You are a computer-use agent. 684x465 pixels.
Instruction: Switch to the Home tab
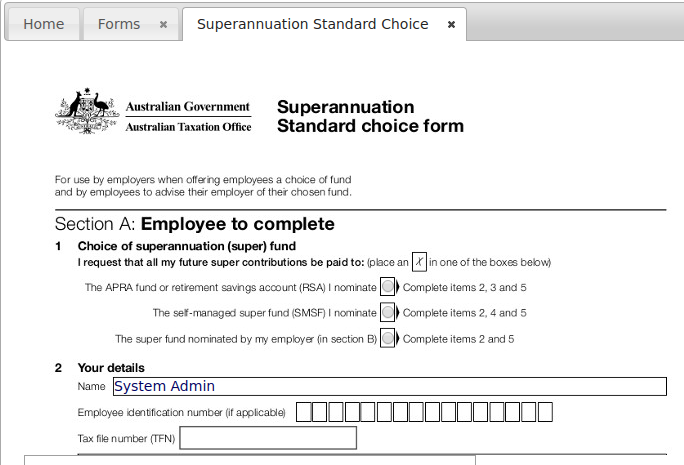click(x=43, y=24)
